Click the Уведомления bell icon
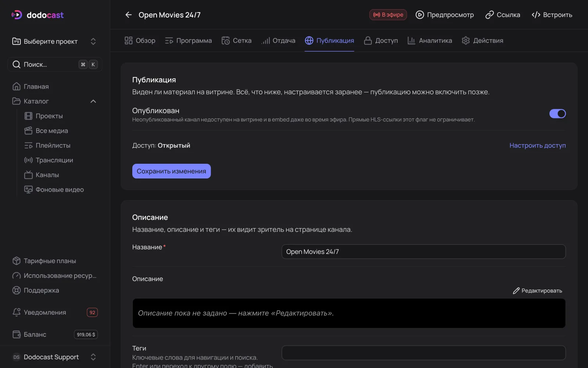Screen dimensions: 588x368 16,312
